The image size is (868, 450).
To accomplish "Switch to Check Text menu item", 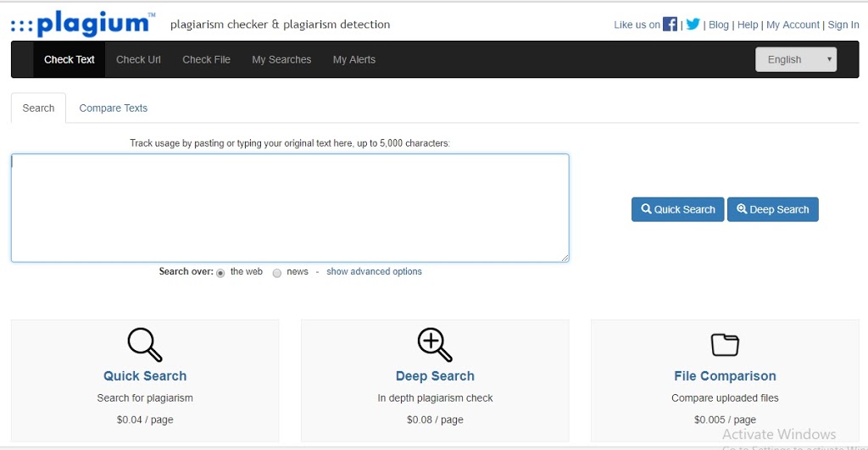I will click(x=70, y=59).
